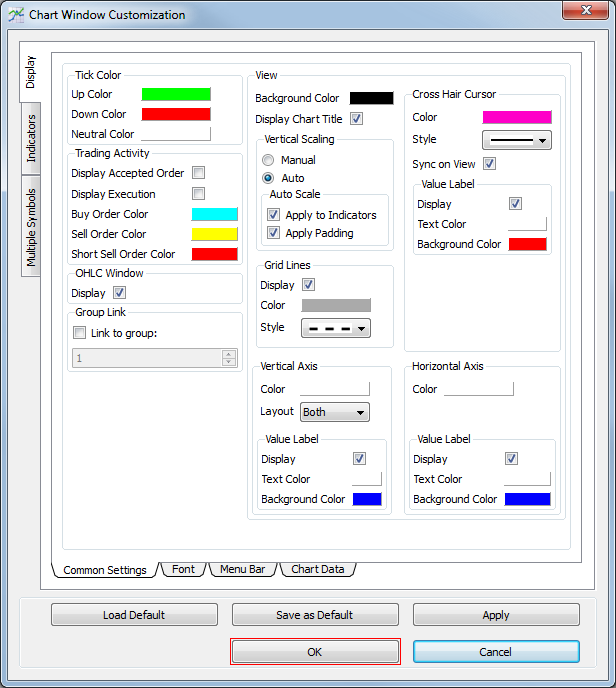Expand the Grid Lines Style dropdown
616x688 pixels.
(x=335, y=328)
